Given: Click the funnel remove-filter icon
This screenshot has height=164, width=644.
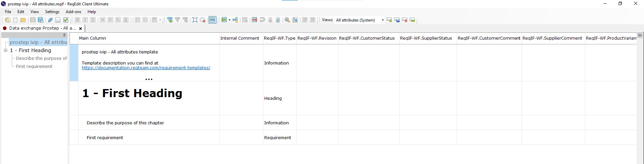Looking at the screenshot, I should point(185,20).
